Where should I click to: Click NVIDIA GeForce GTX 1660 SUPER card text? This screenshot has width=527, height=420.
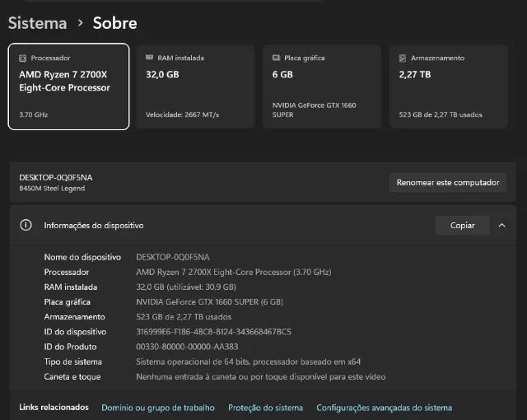(x=315, y=110)
